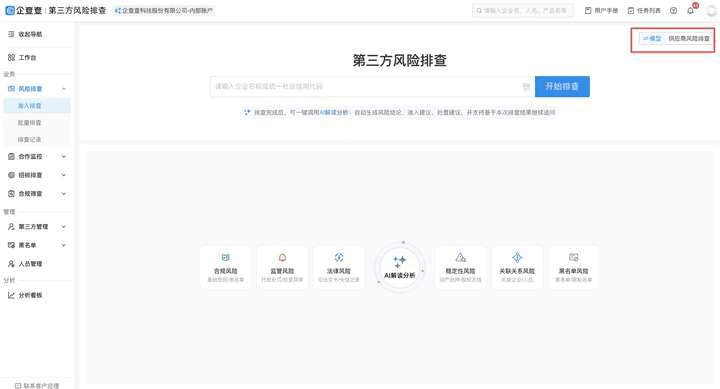The width and height of the screenshot is (720, 389).
Task: Open 用户手册 user manual
Action: [601, 11]
